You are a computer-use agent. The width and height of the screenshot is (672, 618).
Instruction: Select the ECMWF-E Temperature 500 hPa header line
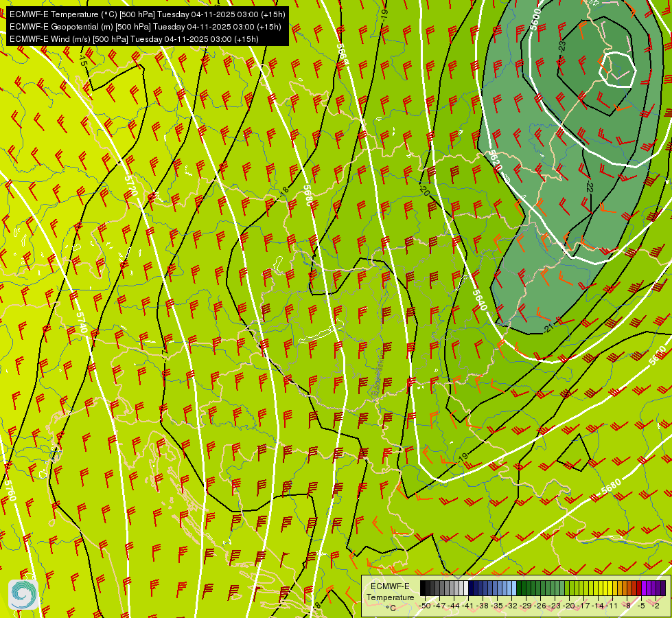point(147,14)
